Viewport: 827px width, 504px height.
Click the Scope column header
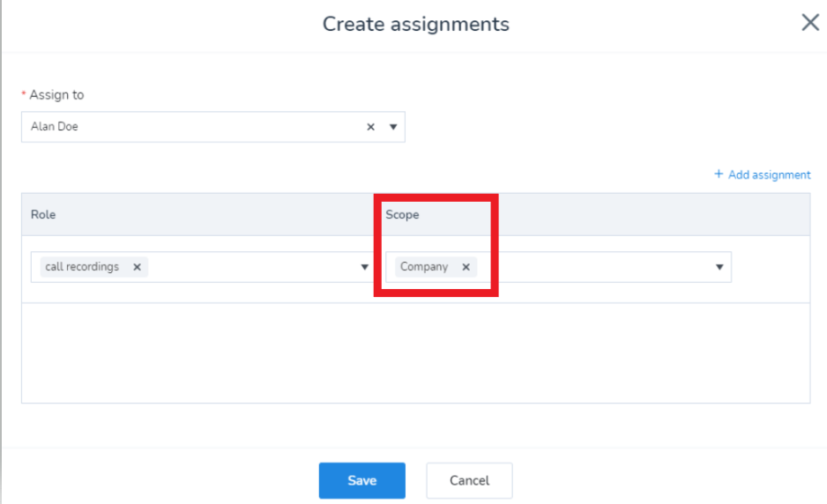click(x=402, y=214)
